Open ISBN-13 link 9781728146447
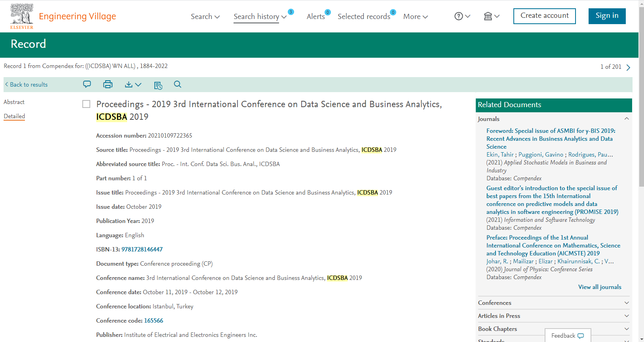The height and width of the screenshot is (342, 644). click(x=142, y=249)
